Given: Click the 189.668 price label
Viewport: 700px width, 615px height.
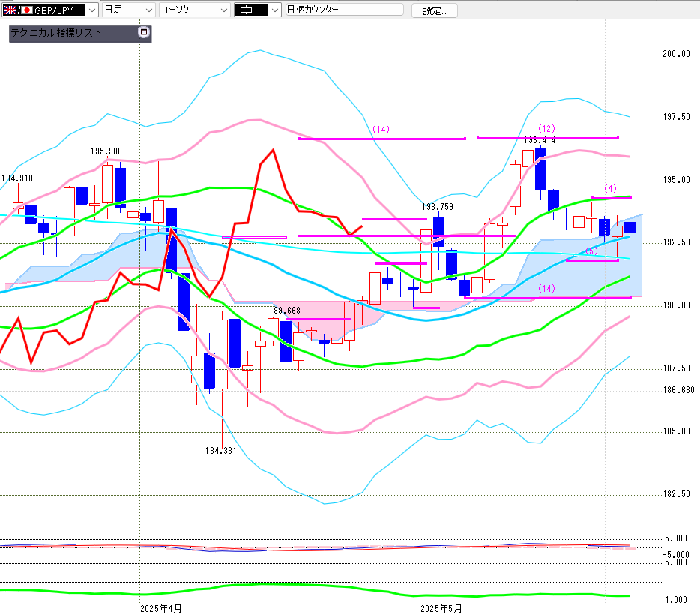Looking at the screenshot, I should (x=285, y=310).
